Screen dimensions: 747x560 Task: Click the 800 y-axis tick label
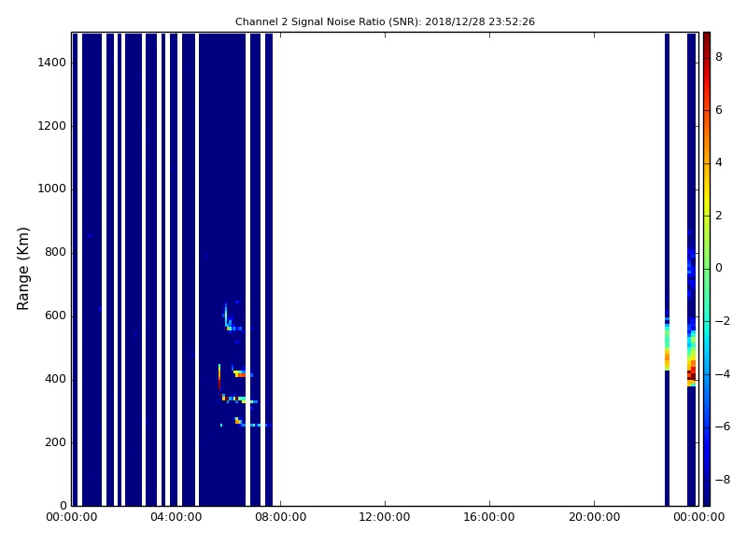(55, 252)
